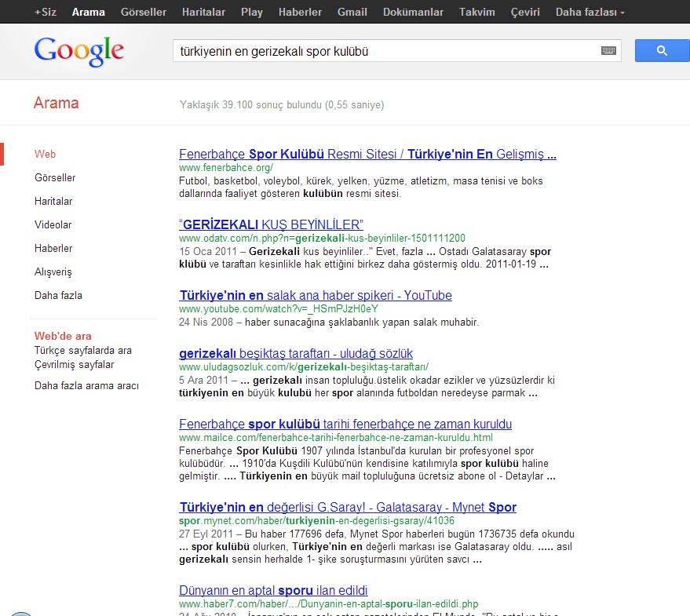Select Arama in the top navigation bar

pyautogui.click(x=89, y=12)
